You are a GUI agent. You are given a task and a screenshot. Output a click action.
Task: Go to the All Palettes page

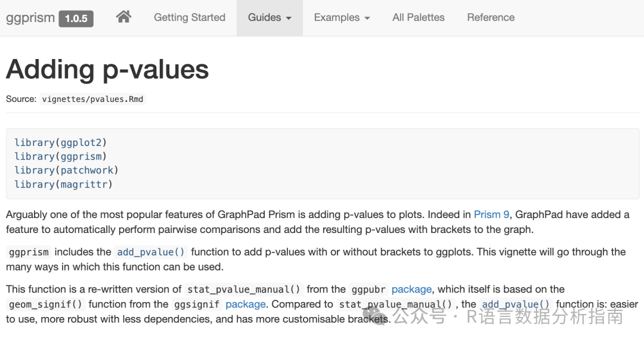418,17
